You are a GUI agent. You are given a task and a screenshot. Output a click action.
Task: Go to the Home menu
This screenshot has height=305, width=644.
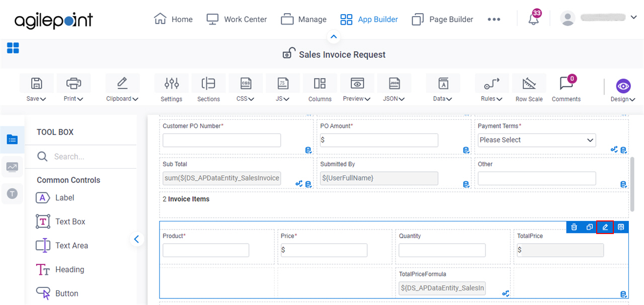[x=174, y=19]
